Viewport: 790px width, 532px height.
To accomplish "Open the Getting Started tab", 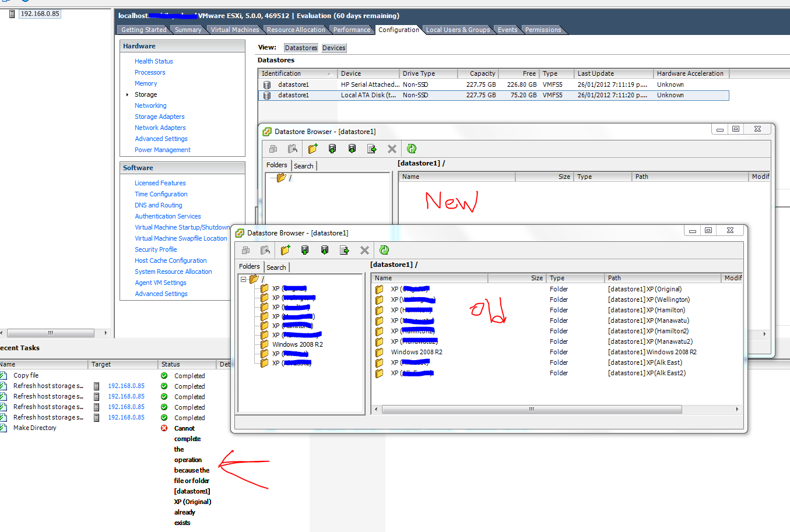I will click(144, 30).
